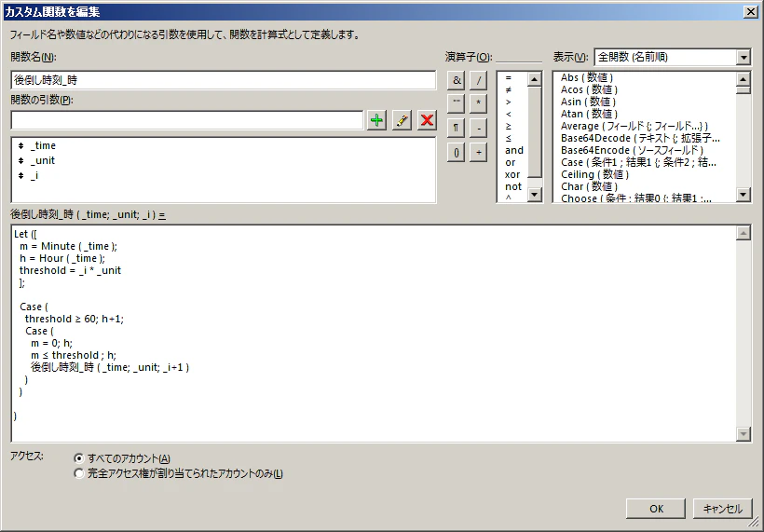Image resolution: width=764 pixels, height=532 pixels.
Task: Click formula area scroll up arrow
Action: [x=744, y=233]
